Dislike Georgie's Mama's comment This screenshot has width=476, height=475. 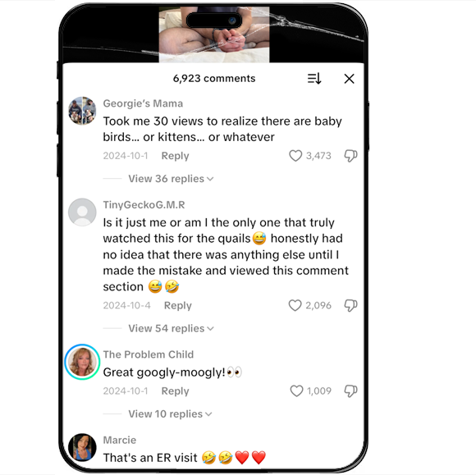(x=350, y=156)
